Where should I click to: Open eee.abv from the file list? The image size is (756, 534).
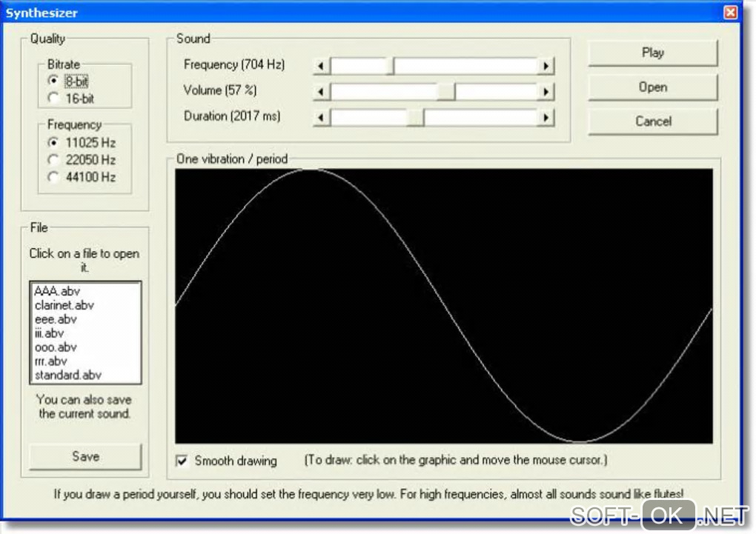pyautogui.click(x=85, y=319)
